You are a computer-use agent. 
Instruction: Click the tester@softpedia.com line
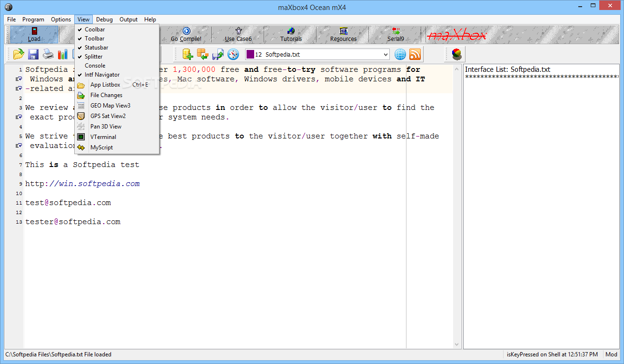[x=73, y=222]
